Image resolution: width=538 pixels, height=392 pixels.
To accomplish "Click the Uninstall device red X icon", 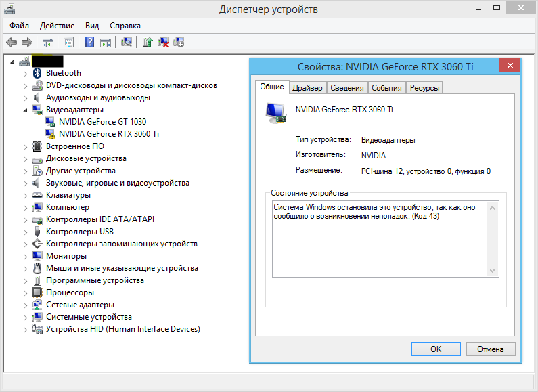I will pyautogui.click(x=163, y=43).
